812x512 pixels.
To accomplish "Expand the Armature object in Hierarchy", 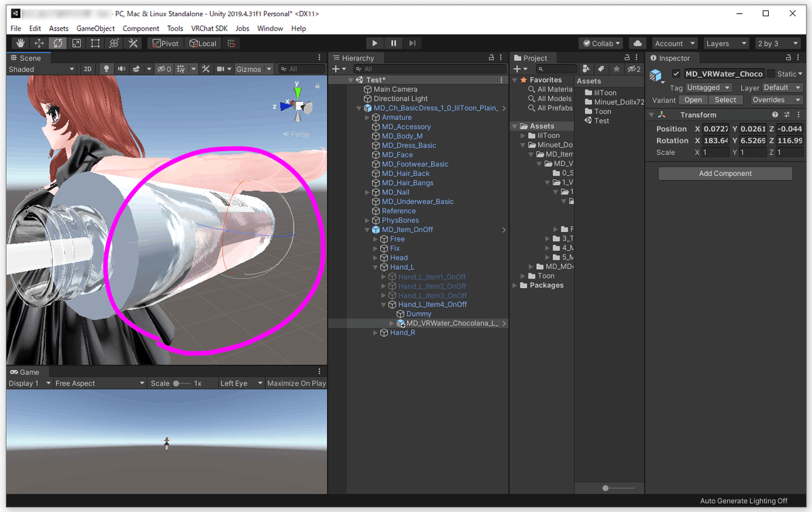I will click(x=367, y=118).
